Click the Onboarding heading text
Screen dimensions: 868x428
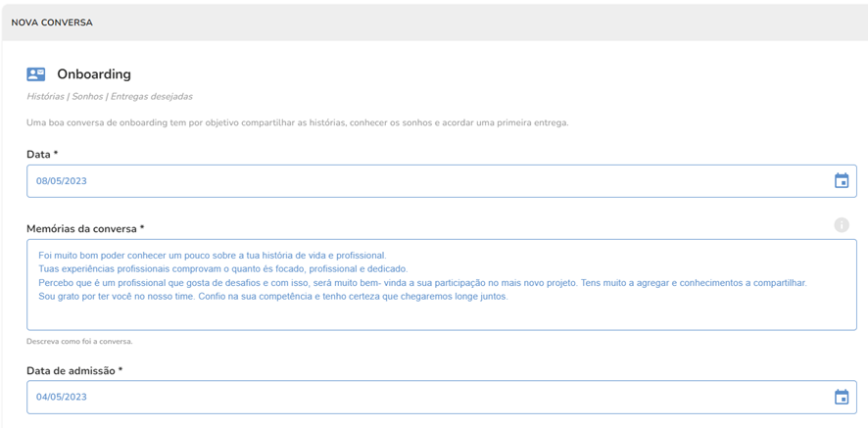pyautogui.click(x=94, y=74)
